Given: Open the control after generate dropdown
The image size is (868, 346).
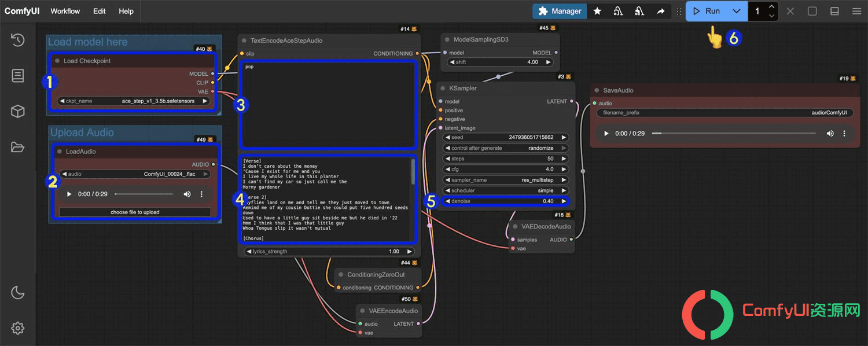Looking at the screenshot, I should pyautogui.click(x=506, y=148).
